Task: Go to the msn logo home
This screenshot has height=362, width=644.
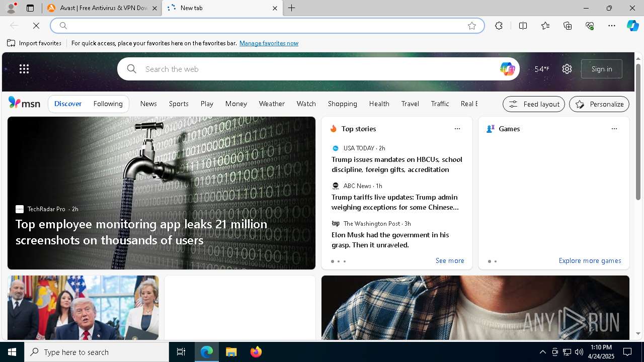Action: pyautogui.click(x=24, y=103)
